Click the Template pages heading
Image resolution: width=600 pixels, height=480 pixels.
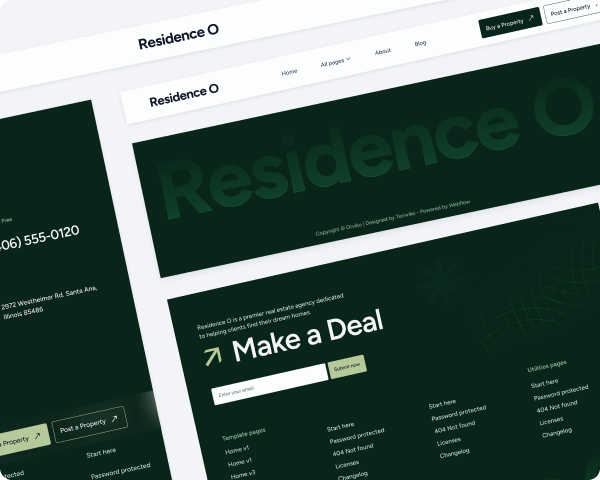click(x=244, y=434)
